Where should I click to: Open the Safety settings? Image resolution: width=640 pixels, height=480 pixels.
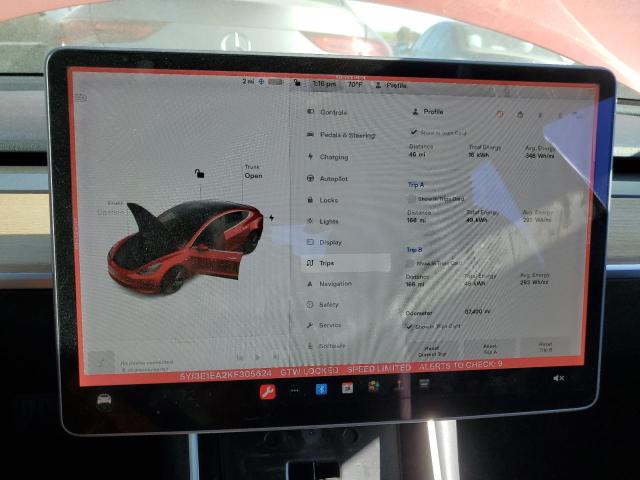tap(323, 304)
